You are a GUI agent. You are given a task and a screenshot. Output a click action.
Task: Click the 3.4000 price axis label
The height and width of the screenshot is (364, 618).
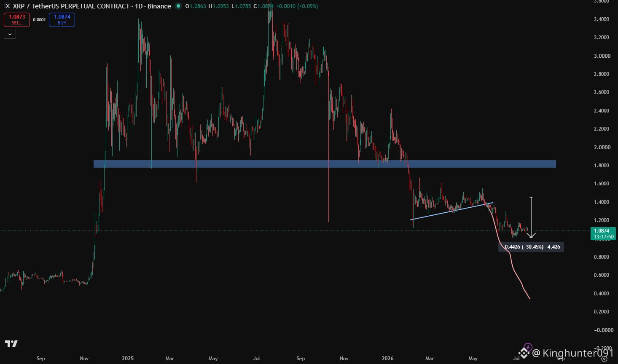coord(602,19)
